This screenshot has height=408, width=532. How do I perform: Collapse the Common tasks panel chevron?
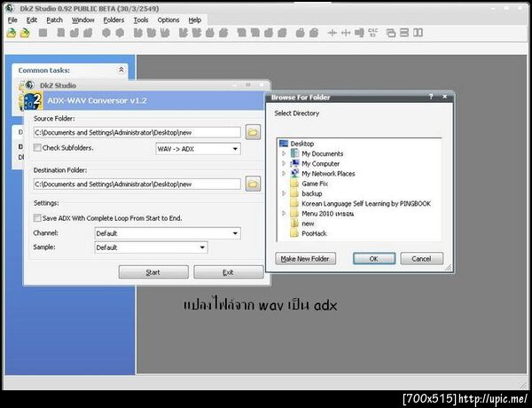(x=121, y=69)
